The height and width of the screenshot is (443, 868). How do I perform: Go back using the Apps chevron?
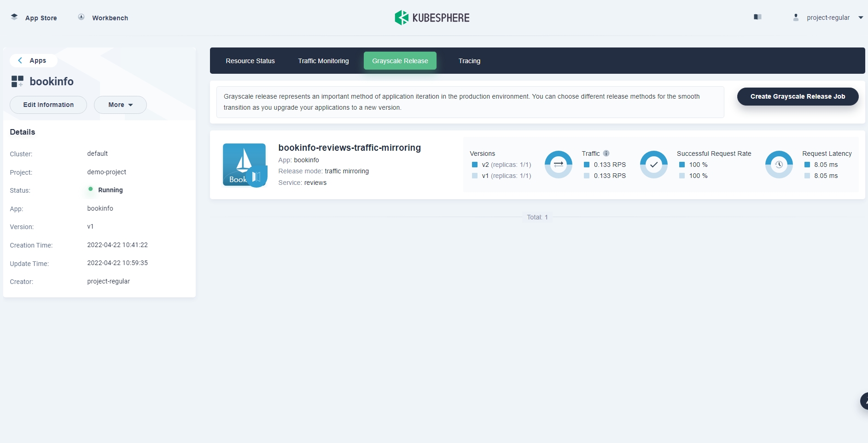(x=20, y=60)
